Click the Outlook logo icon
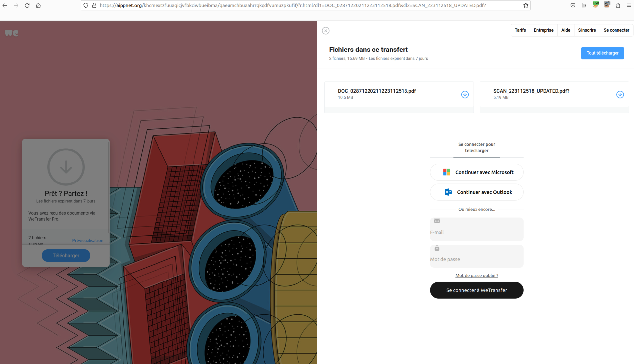 coord(448,192)
